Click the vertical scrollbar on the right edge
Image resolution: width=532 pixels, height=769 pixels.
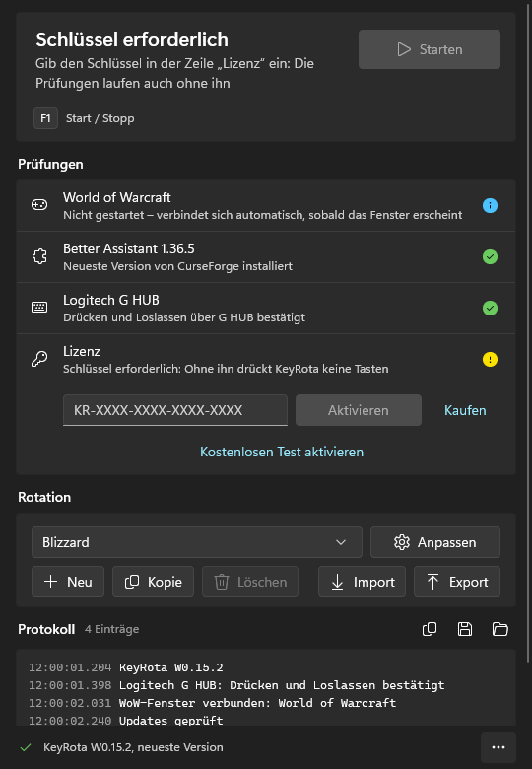pyautogui.click(x=529, y=333)
